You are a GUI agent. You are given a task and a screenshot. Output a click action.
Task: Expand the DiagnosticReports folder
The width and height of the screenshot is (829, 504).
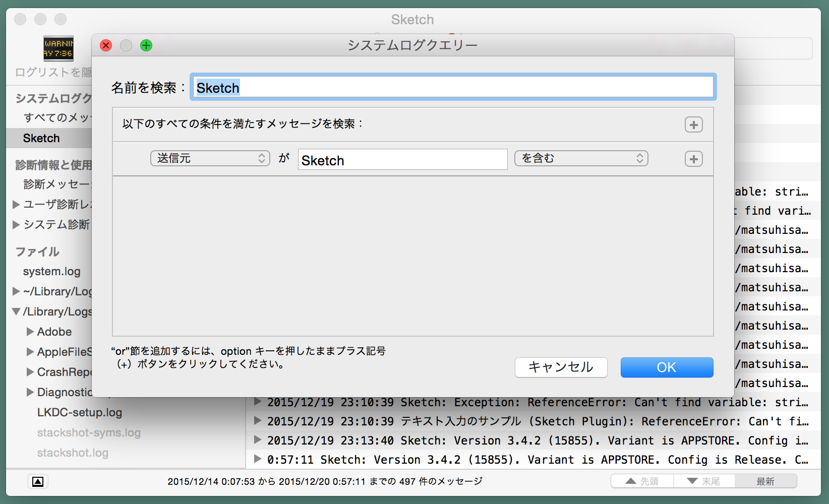click(x=30, y=392)
